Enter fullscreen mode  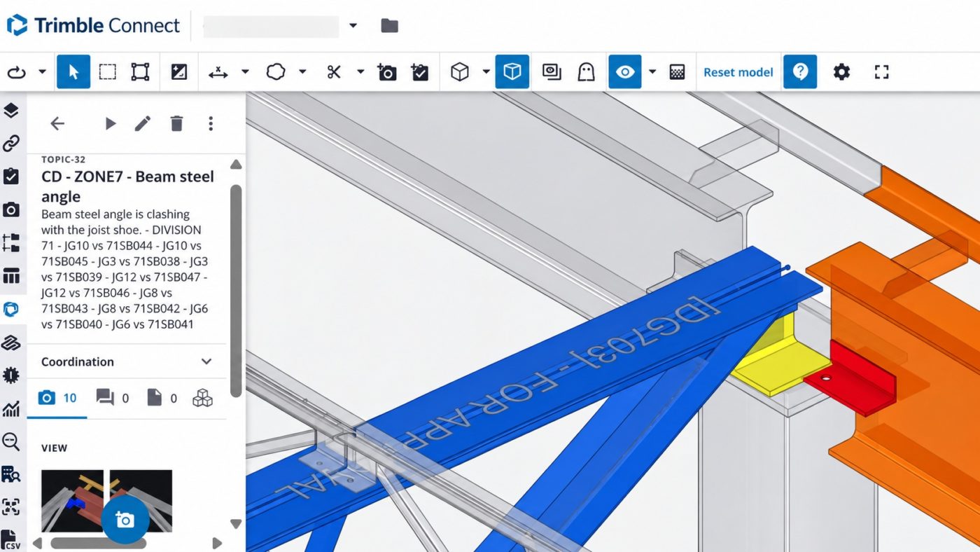(x=881, y=71)
